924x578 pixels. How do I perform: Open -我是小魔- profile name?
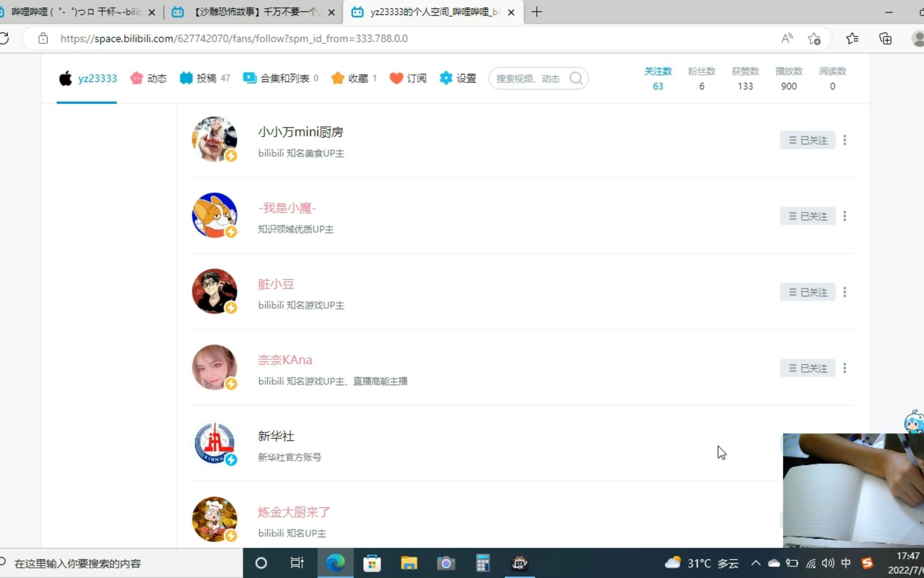(287, 208)
